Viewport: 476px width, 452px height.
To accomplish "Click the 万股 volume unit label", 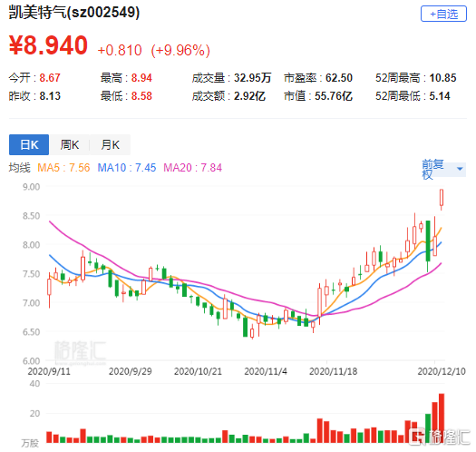I will pyautogui.click(x=30, y=443).
